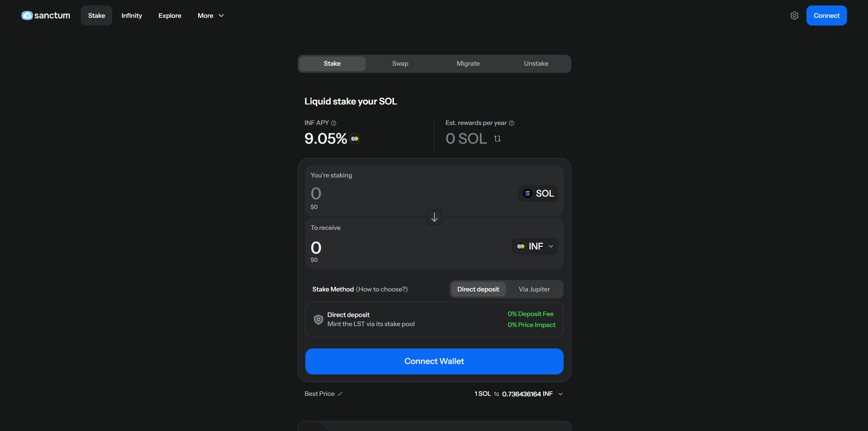Image resolution: width=868 pixels, height=431 pixels.
Task: Open the INF token dropdown
Action: click(534, 246)
